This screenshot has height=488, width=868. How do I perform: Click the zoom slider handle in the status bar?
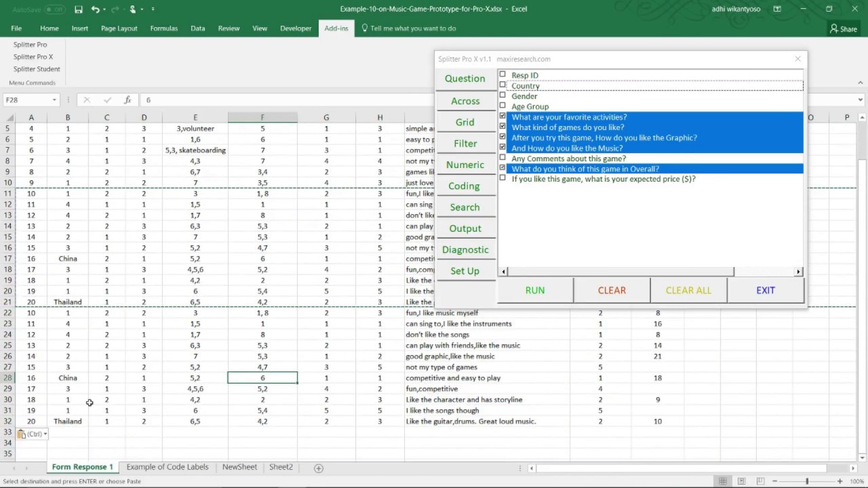[x=807, y=481]
